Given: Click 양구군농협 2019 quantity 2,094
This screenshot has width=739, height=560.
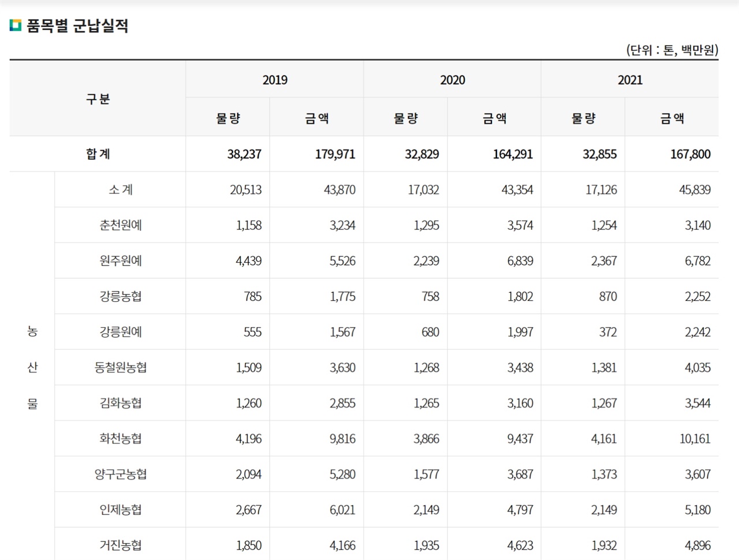Looking at the screenshot, I should point(249,475).
